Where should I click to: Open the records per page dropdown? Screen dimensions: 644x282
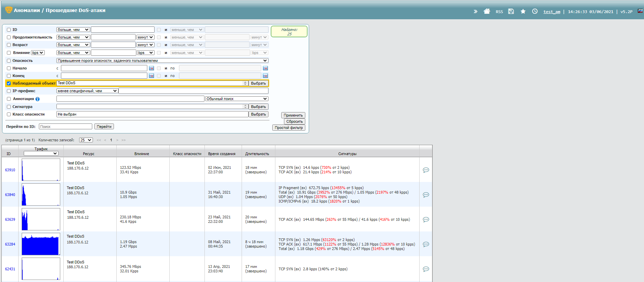86,140
